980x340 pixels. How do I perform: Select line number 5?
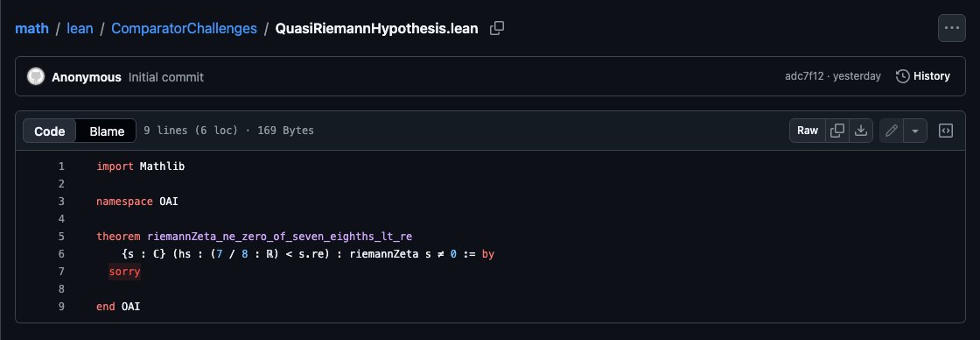[61, 237]
